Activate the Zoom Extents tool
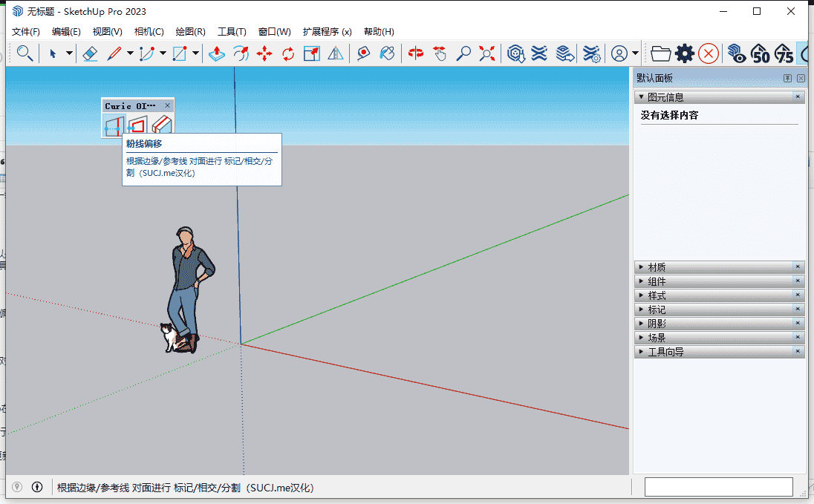This screenshot has height=504, width=814. click(x=487, y=53)
